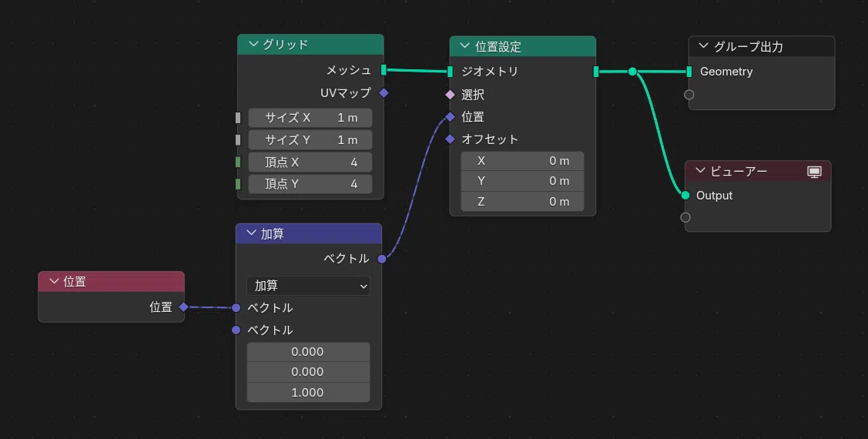Viewport: 868px width, 439px height.
Task: Click the オフセット input socket
Action: [450, 139]
